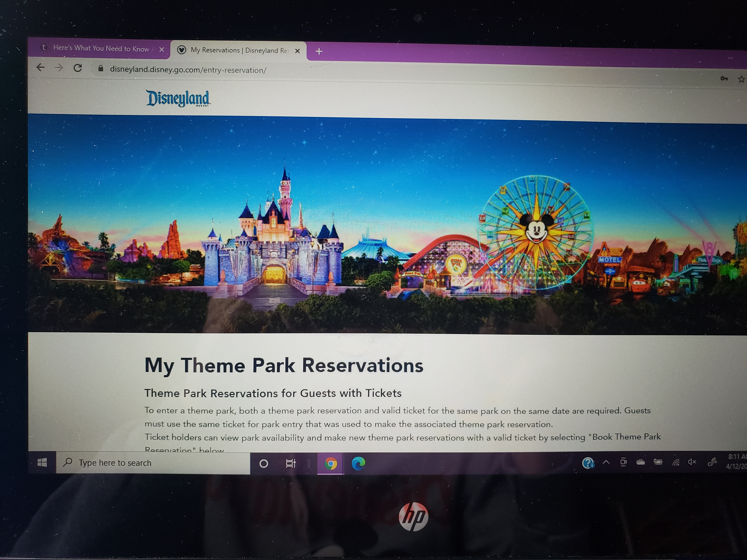Viewport: 747px width, 560px height.
Task: Close the "Here's What You Need to Know" tab
Action: (x=162, y=50)
